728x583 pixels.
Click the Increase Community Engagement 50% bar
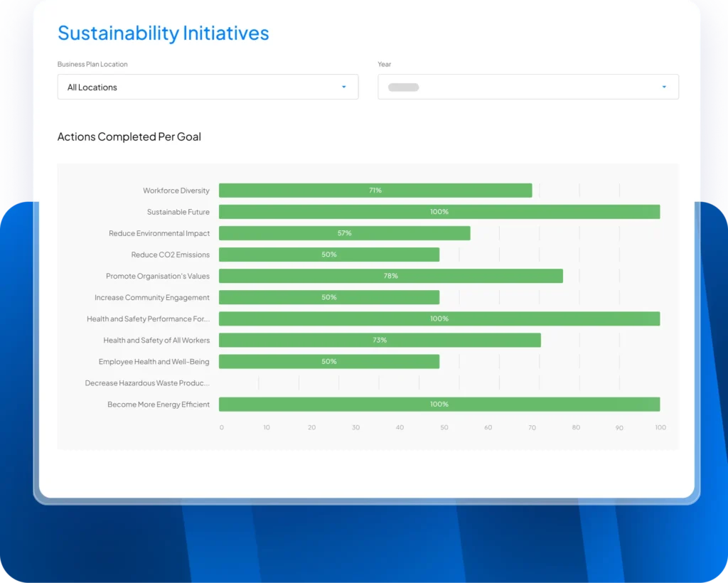pos(328,297)
